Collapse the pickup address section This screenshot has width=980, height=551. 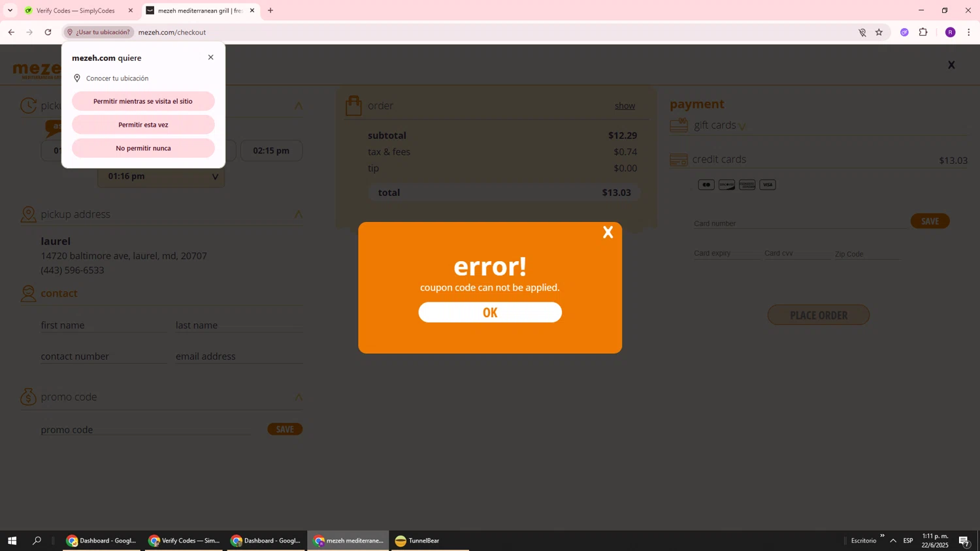pyautogui.click(x=299, y=214)
